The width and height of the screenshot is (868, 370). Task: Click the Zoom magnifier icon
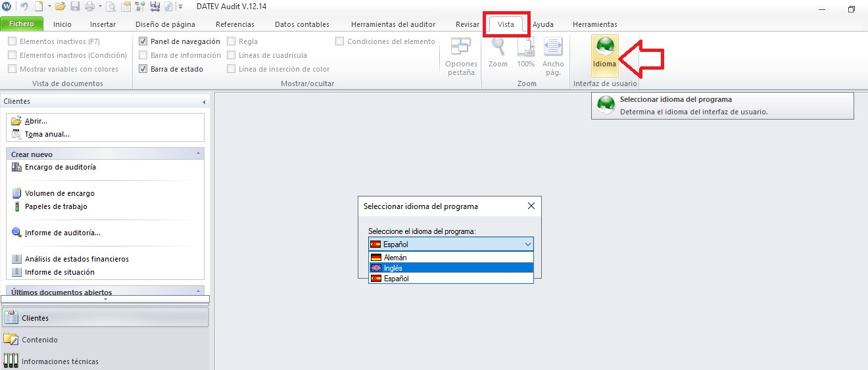click(x=498, y=47)
